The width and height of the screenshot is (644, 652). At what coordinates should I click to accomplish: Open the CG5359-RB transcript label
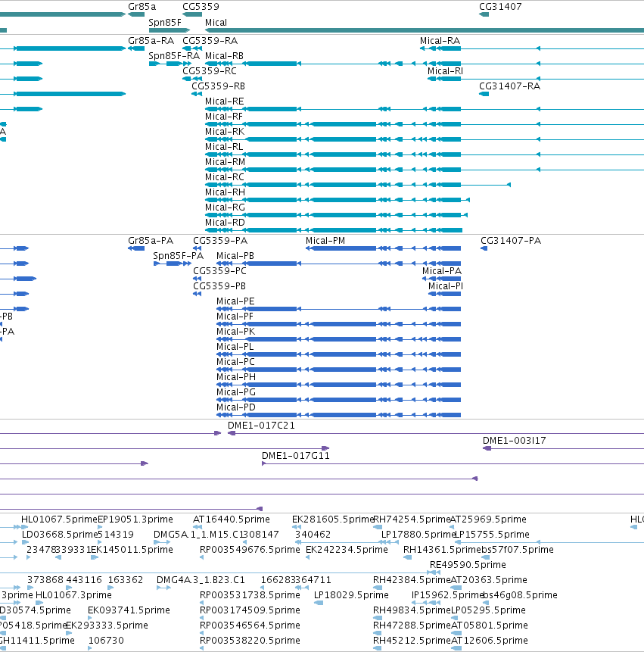[x=218, y=86]
